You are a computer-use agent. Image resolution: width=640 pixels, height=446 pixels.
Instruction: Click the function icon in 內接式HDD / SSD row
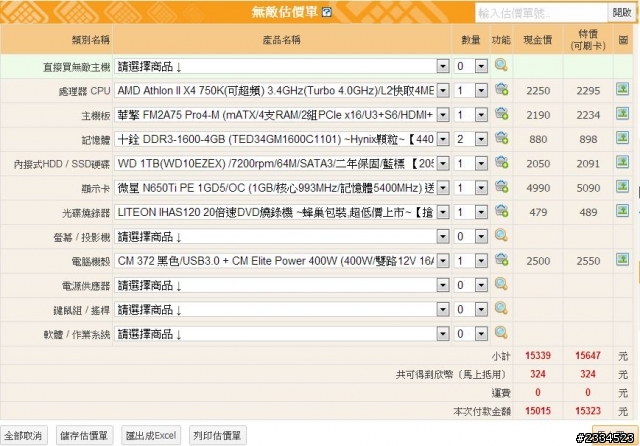pyautogui.click(x=501, y=162)
